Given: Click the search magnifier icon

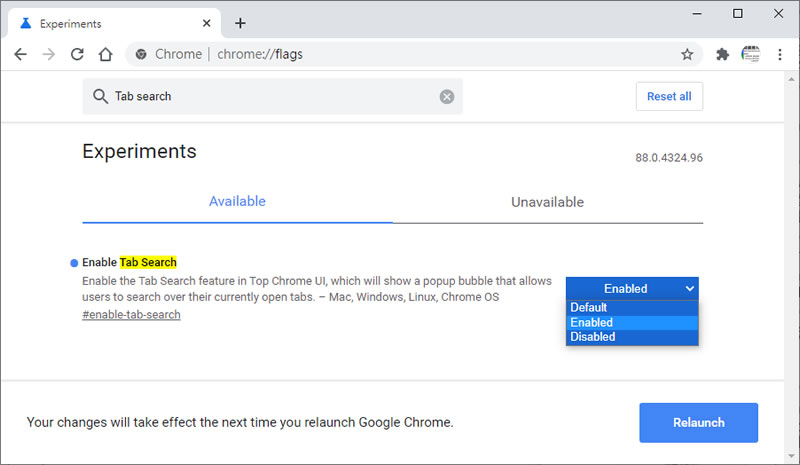Looking at the screenshot, I should point(101,96).
